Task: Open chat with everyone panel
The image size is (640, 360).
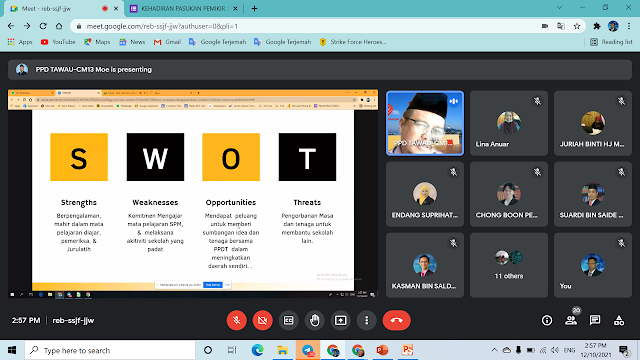Action: click(x=595, y=320)
